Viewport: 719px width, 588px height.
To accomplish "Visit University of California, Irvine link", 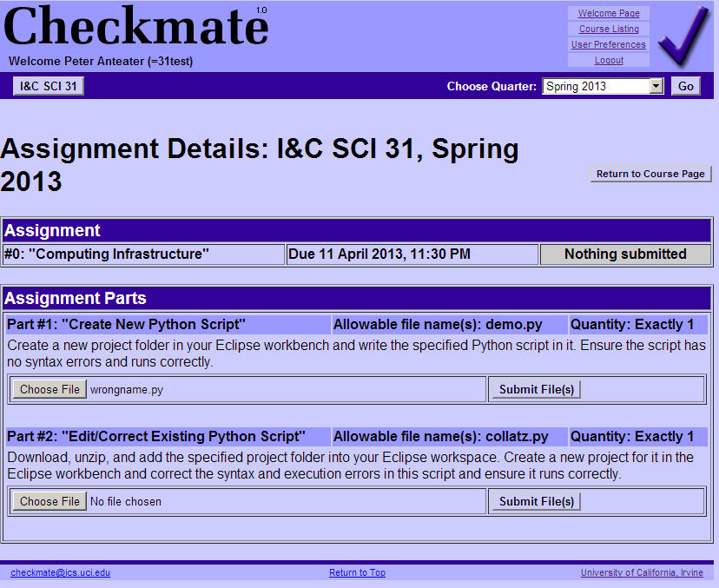I will point(642,572).
